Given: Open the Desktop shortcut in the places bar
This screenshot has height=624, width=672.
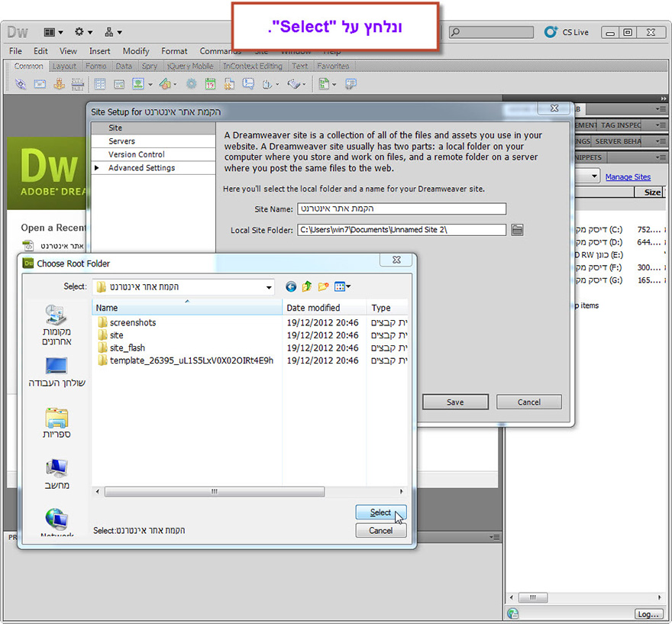Looking at the screenshot, I should pyautogui.click(x=57, y=371).
